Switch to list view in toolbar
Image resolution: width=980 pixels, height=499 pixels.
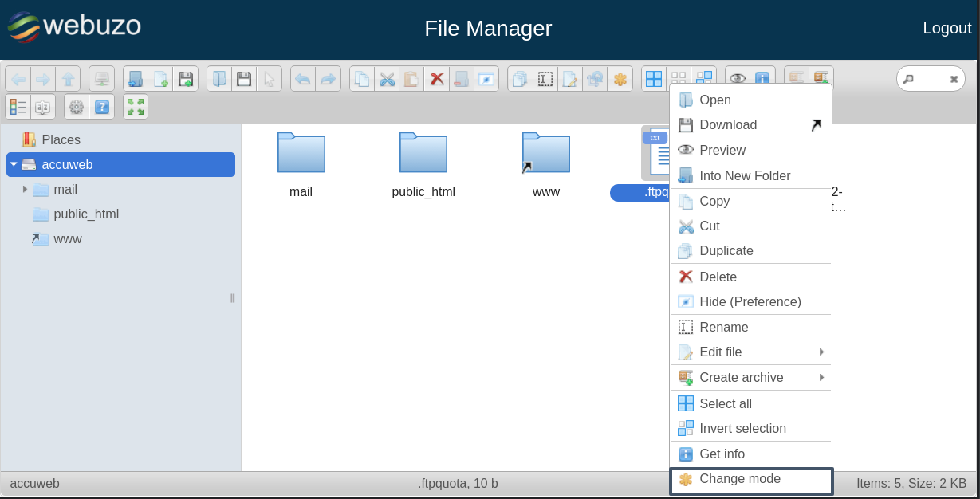point(18,107)
